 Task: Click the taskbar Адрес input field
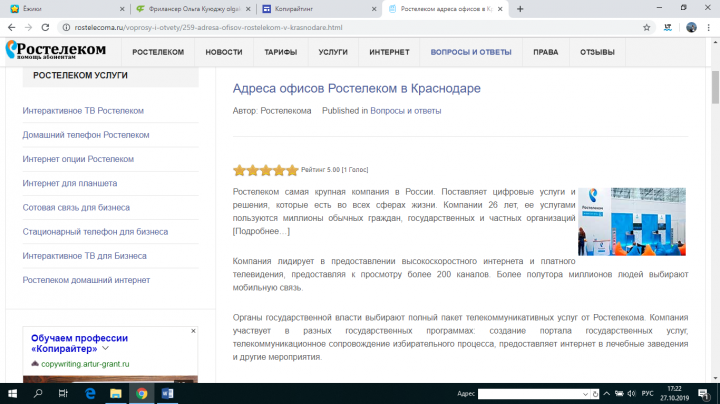529,394
